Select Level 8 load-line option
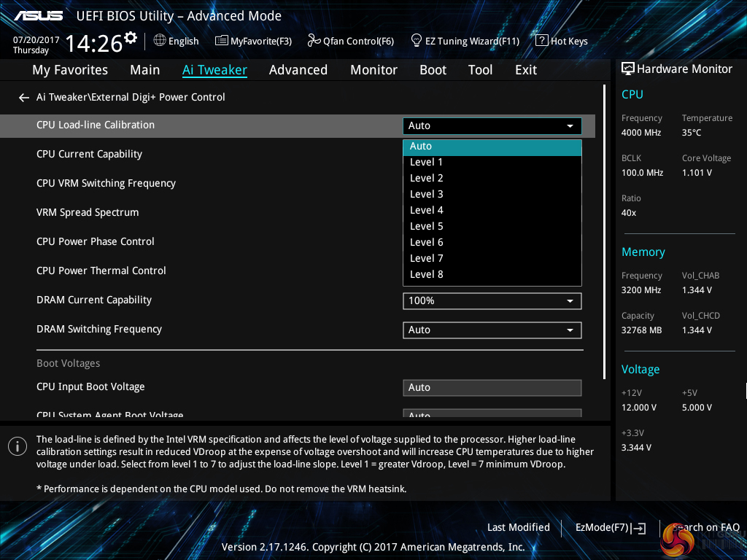The width and height of the screenshot is (747, 560). click(492, 275)
